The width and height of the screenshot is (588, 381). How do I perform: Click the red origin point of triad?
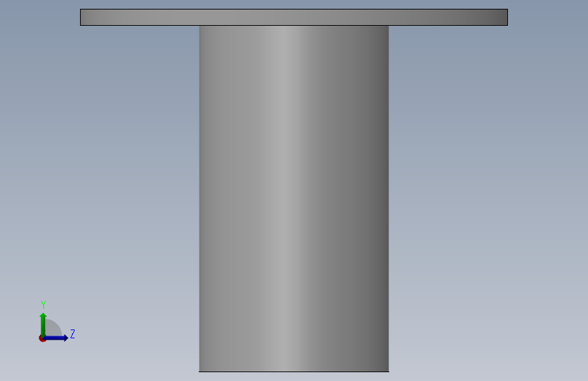(42, 338)
